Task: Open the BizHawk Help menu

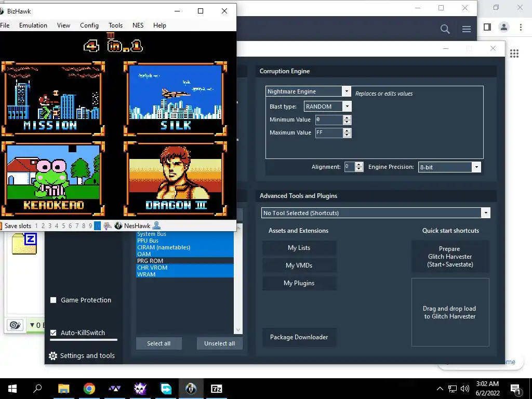Action: (x=159, y=25)
